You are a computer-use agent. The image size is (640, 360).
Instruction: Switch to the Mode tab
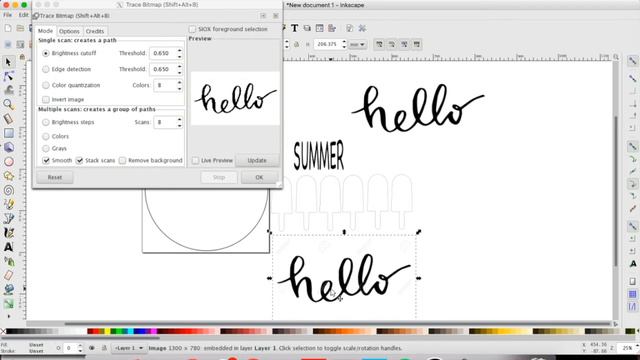point(45,31)
